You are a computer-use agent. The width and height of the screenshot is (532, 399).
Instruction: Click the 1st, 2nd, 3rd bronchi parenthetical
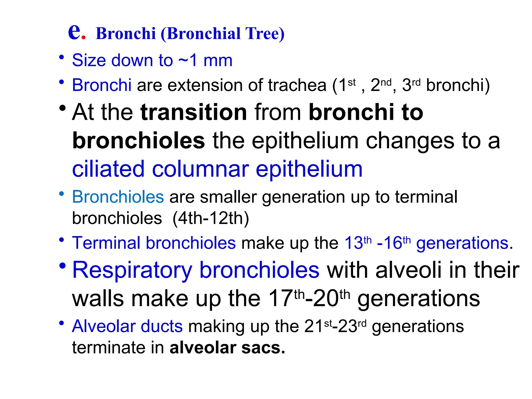[x=411, y=85]
